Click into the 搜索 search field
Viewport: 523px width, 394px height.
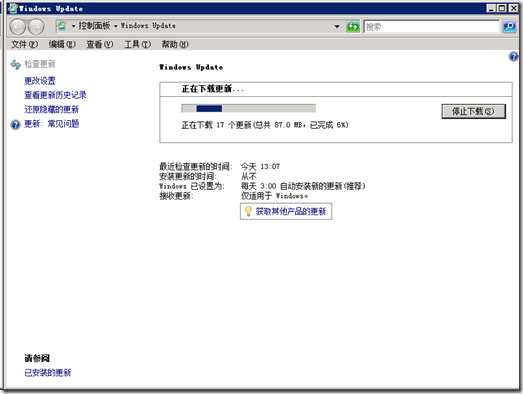[431, 27]
